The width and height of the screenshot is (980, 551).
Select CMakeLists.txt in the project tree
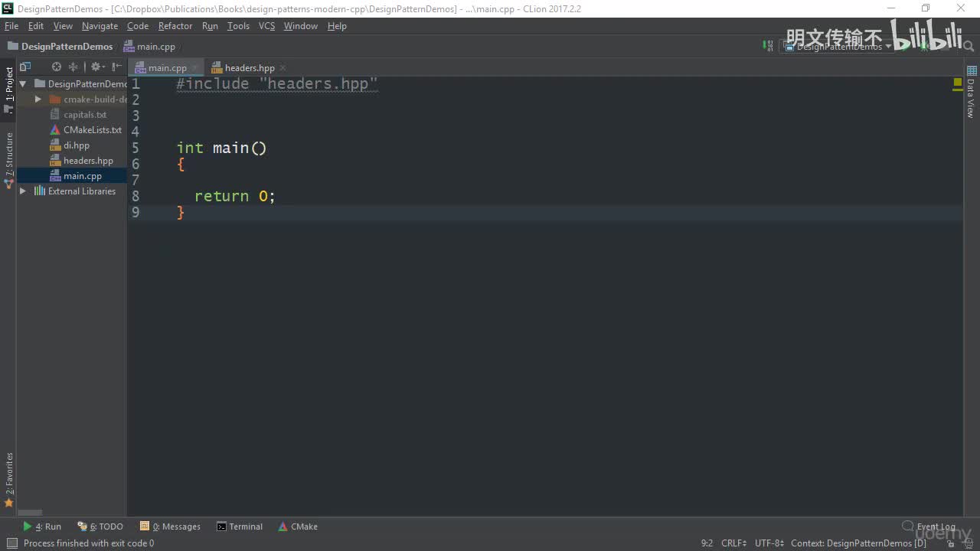tap(92, 130)
